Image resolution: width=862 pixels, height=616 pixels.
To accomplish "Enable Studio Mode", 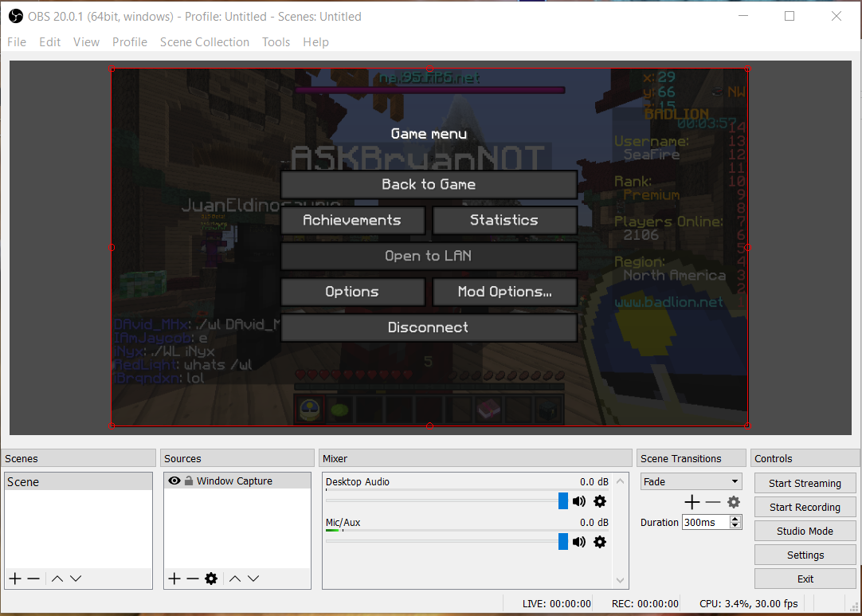I will tap(805, 532).
